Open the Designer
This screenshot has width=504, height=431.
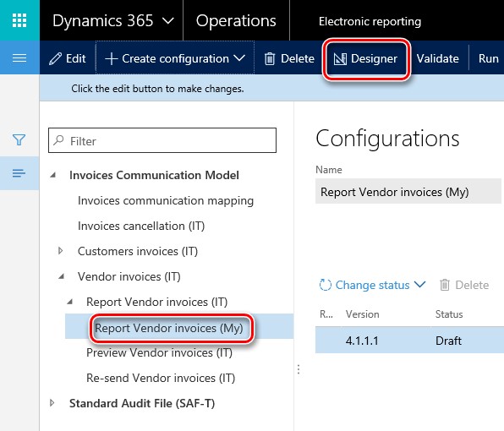tap(366, 58)
